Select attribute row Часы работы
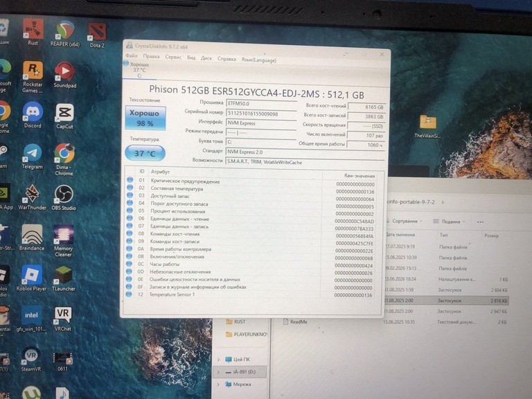532x399 pixels. [250, 264]
